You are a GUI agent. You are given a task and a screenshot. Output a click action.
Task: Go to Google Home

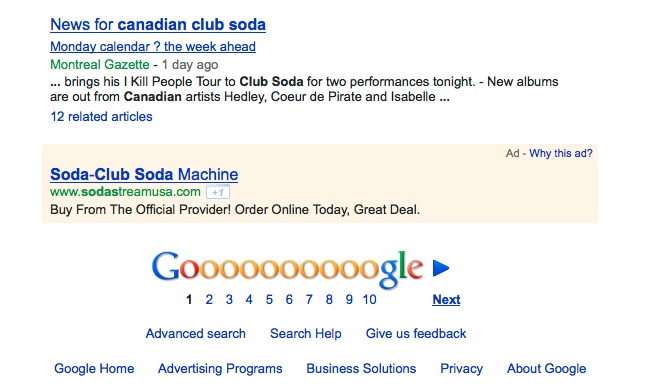(94, 368)
